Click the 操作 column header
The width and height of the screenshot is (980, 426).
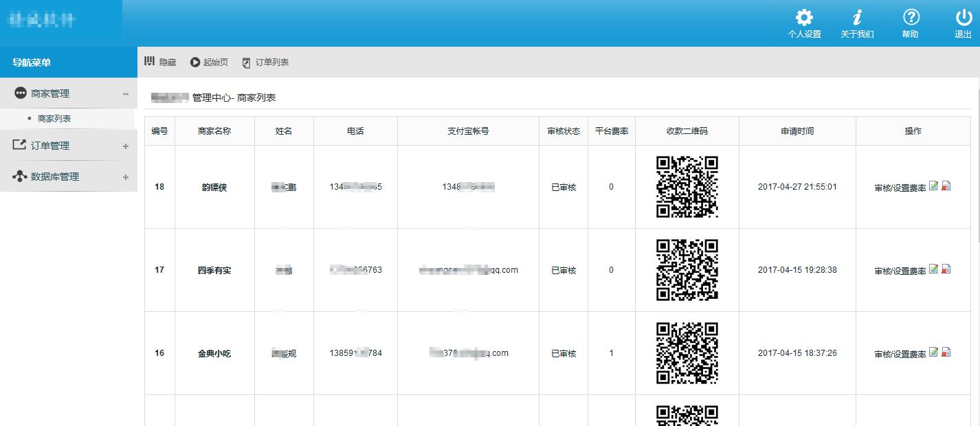tap(913, 131)
